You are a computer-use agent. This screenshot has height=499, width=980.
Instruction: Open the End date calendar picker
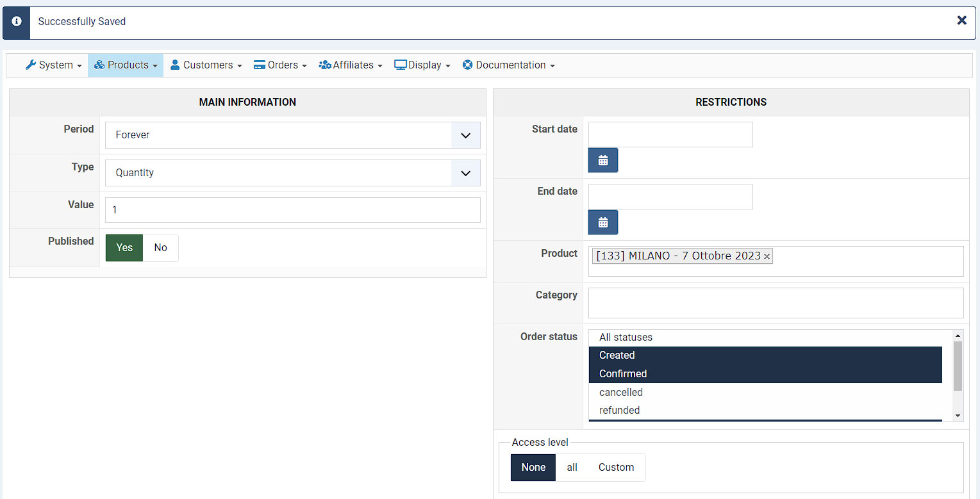click(x=602, y=222)
